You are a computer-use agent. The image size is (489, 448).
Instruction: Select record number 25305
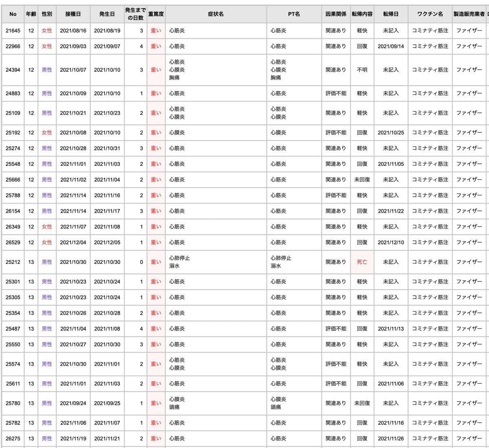(x=13, y=298)
